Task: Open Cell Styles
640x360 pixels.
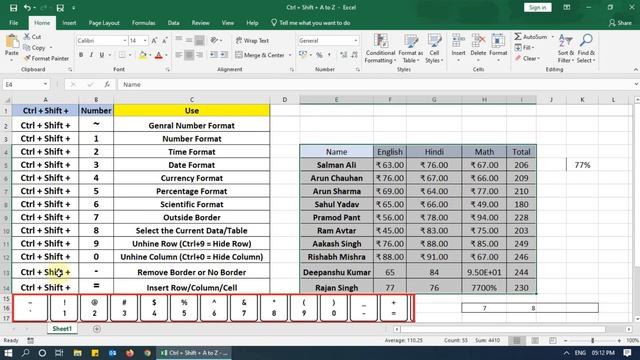Action: pyautogui.click(x=434, y=49)
